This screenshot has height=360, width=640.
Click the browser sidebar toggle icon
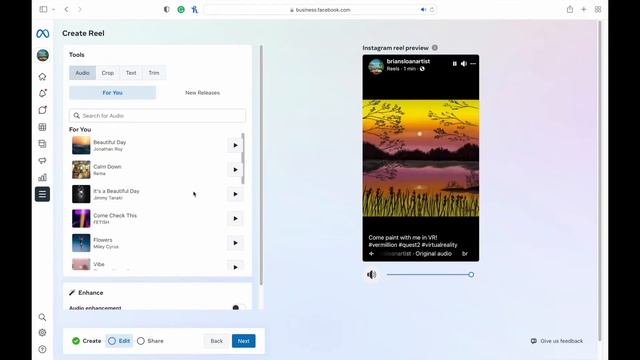43,9
